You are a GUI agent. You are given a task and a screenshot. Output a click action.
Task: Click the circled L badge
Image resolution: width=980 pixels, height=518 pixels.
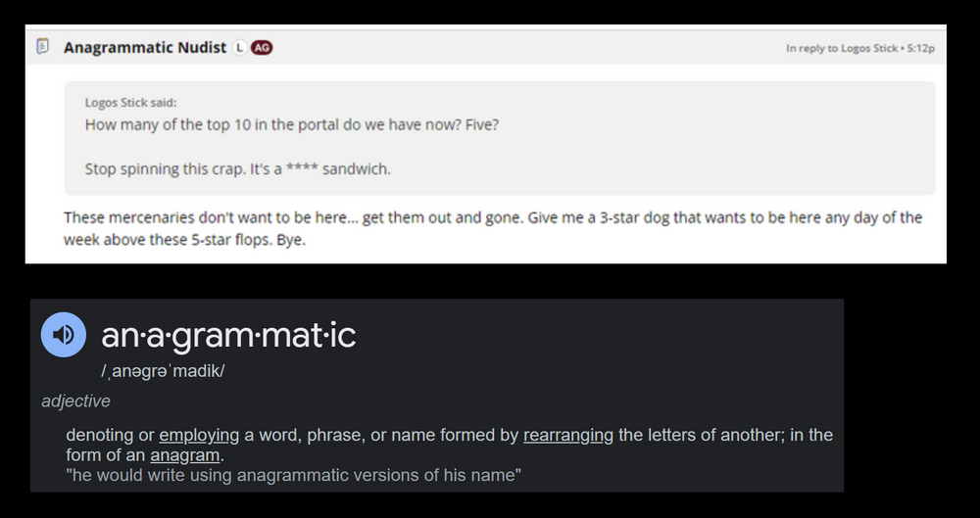tap(240, 47)
